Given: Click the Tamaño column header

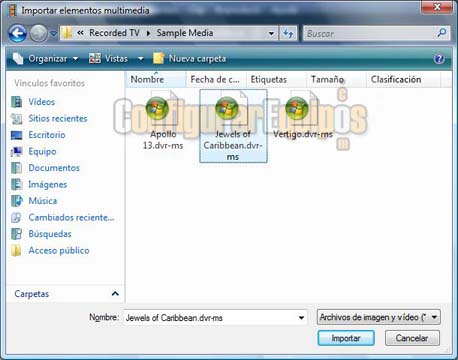Looking at the screenshot, I should point(336,79).
